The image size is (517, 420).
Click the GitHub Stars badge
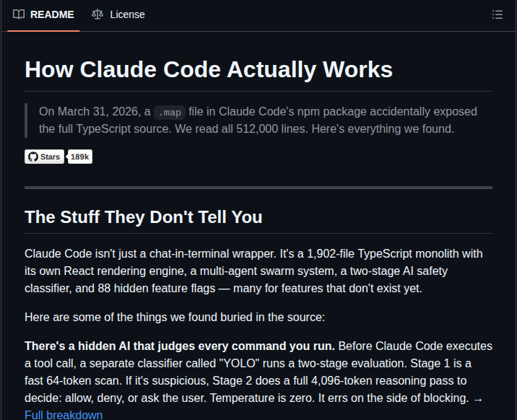(x=44, y=157)
